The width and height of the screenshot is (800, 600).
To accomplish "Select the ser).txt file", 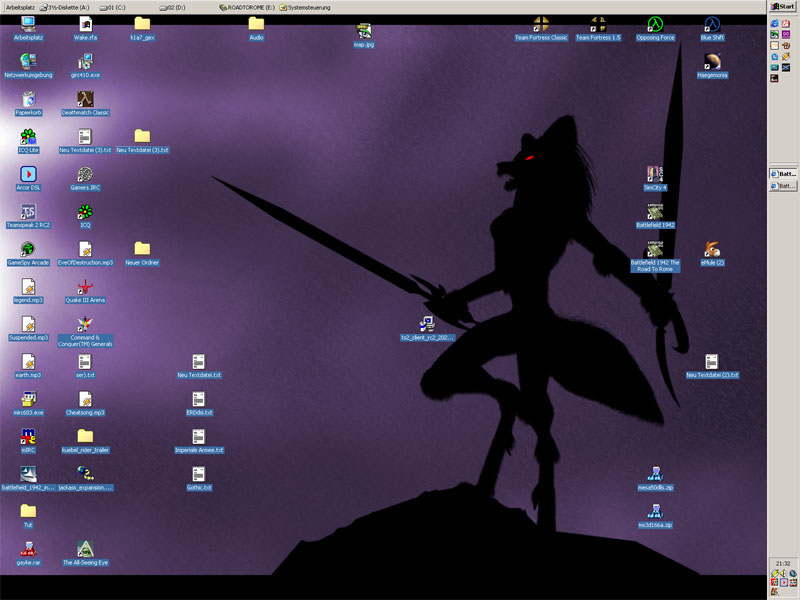I will point(85,366).
